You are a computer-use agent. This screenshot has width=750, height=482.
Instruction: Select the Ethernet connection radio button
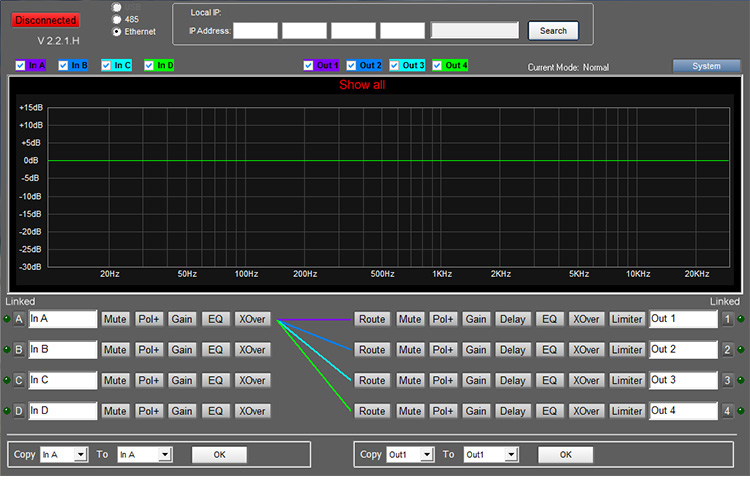pos(117,32)
